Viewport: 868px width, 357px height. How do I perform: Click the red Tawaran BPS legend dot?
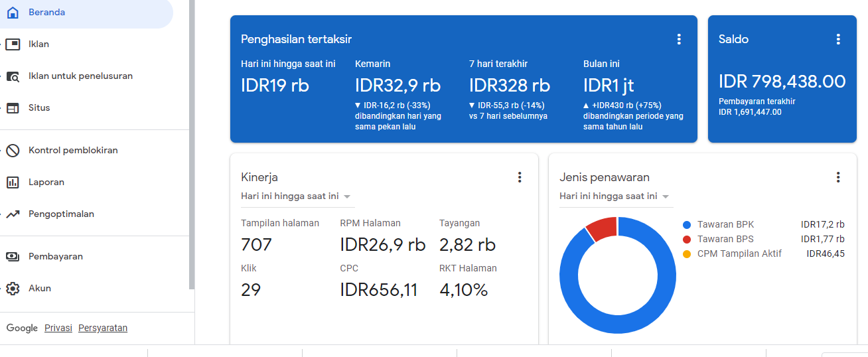(x=686, y=240)
